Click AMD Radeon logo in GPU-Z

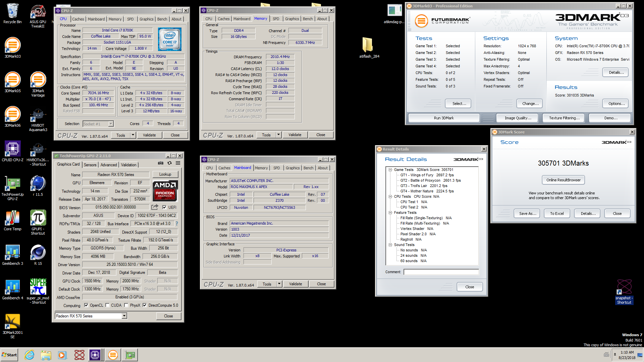point(165,191)
